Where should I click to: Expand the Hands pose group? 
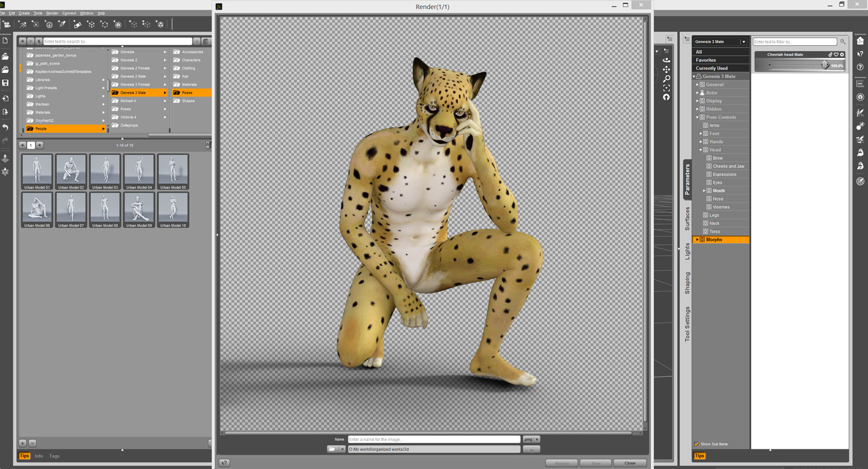(701, 142)
